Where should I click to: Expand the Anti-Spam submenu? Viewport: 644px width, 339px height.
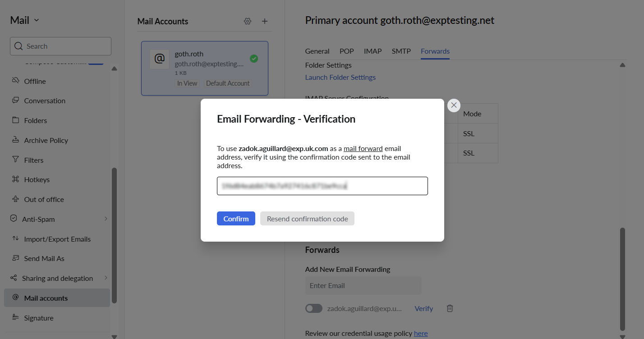coord(106,219)
